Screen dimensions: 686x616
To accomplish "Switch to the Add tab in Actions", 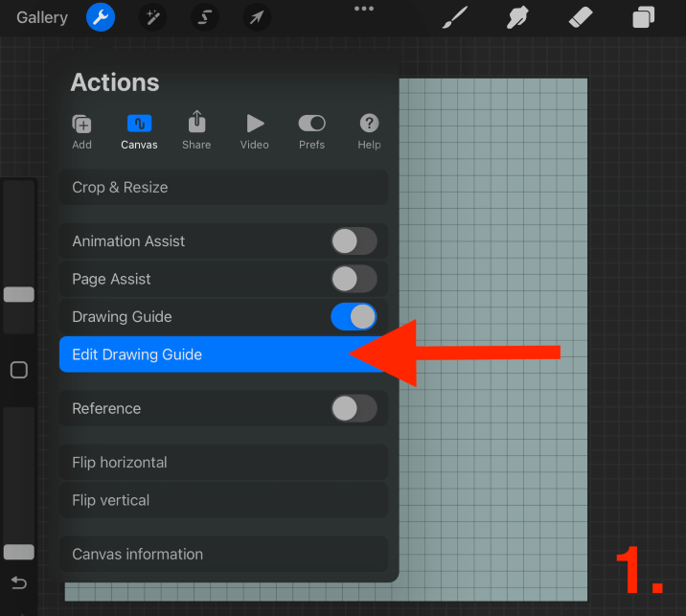I will 81,131.
